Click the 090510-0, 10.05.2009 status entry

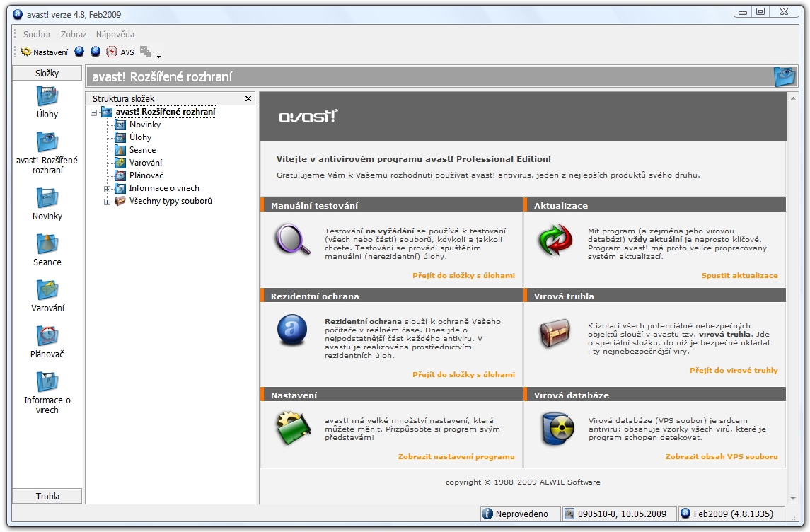coord(620,514)
